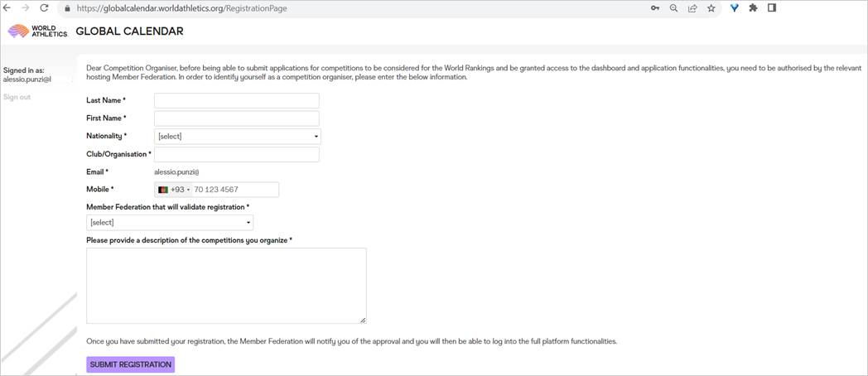Expand the Member Federation select dropdown

click(170, 223)
